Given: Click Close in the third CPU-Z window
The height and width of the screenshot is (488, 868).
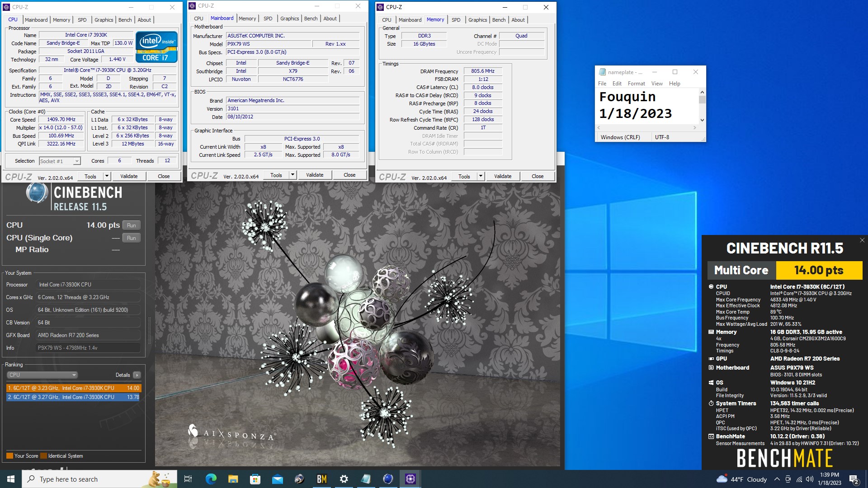Looking at the screenshot, I should click(x=538, y=176).
